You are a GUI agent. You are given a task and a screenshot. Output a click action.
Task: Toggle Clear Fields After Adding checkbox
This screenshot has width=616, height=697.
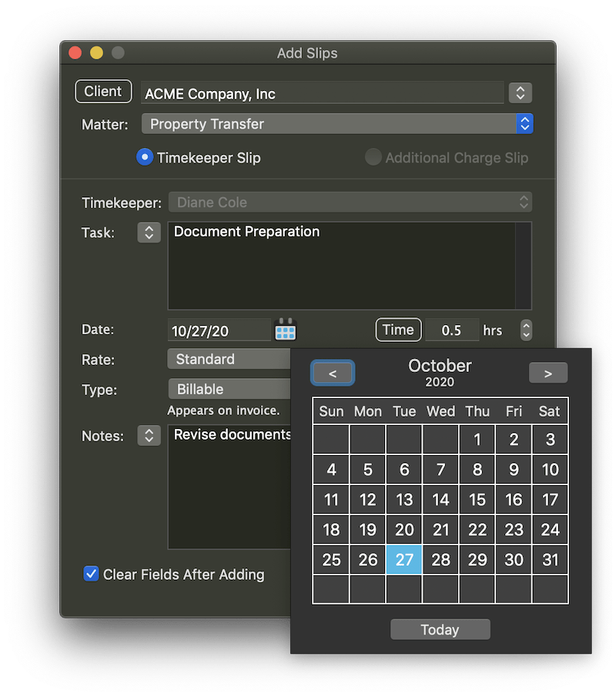tap(91, 574)
